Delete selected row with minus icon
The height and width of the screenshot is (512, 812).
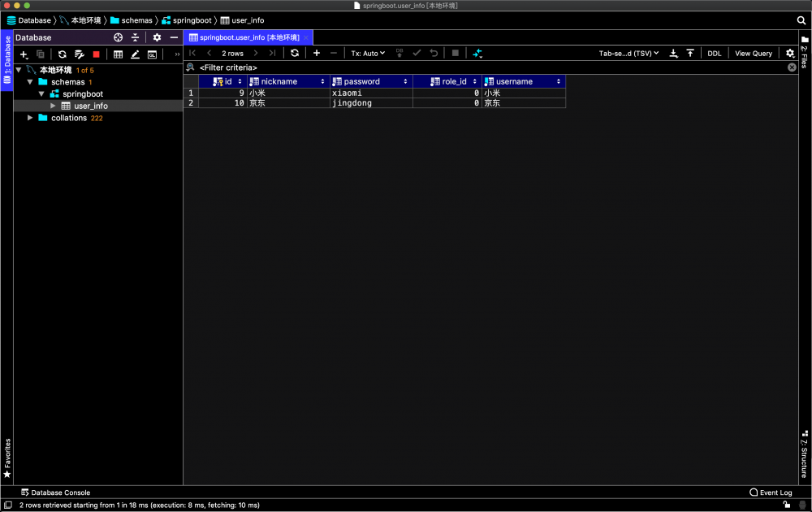pos(334,53)
